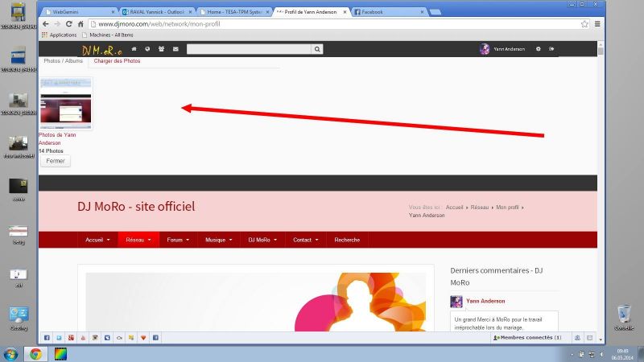Click the DJ MoRo - site officiel title
The width and height of the screenshot is (644, 362).
[x=136, y=206]
